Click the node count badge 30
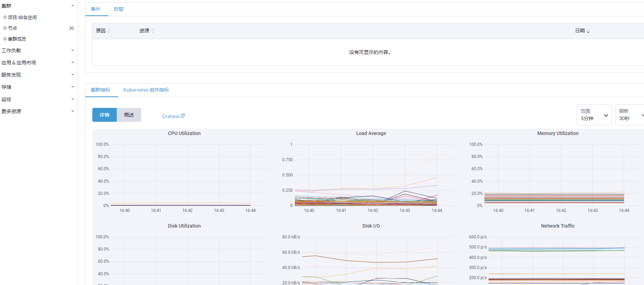The width and height of the screenshot is (644, 285). tap(71, 28)
